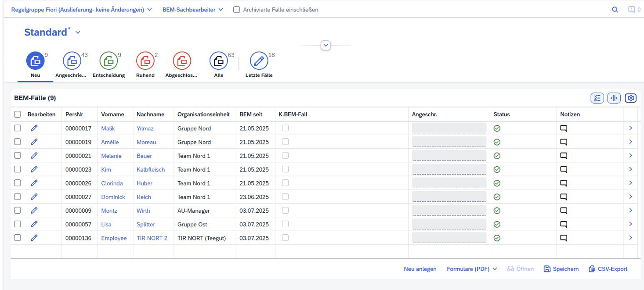
Task: Edit Lisa Splitter with the pencil icon
Action: (x=34, y=224)
